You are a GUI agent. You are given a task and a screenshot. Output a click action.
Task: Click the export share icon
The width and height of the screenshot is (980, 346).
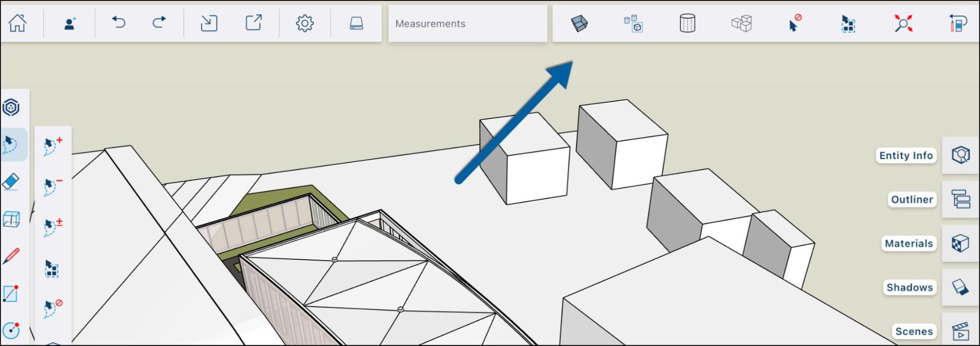(253, 23)
